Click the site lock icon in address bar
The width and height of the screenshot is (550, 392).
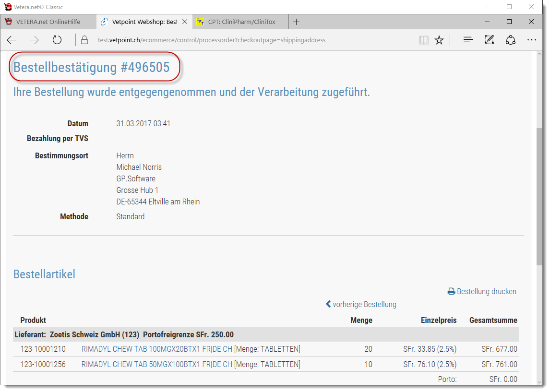click(x=85, y=40)
